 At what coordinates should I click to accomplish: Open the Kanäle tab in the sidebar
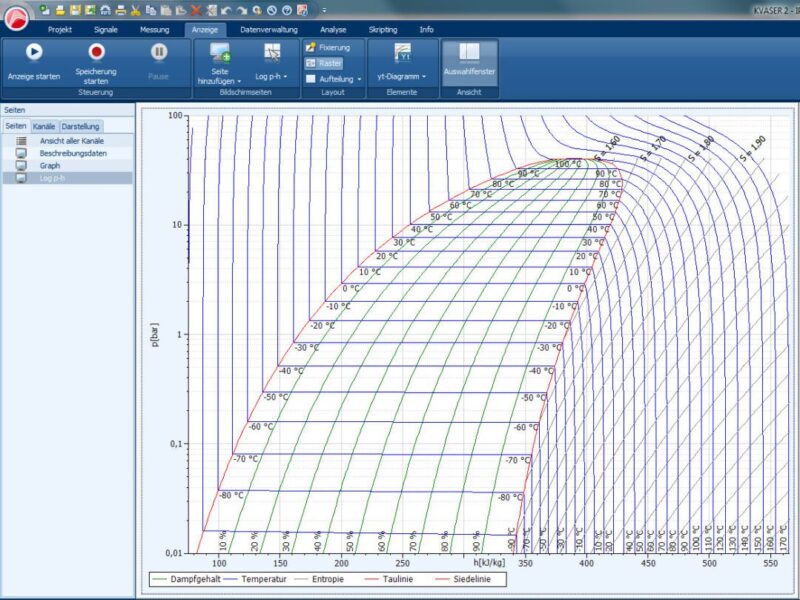click(44, 125)
